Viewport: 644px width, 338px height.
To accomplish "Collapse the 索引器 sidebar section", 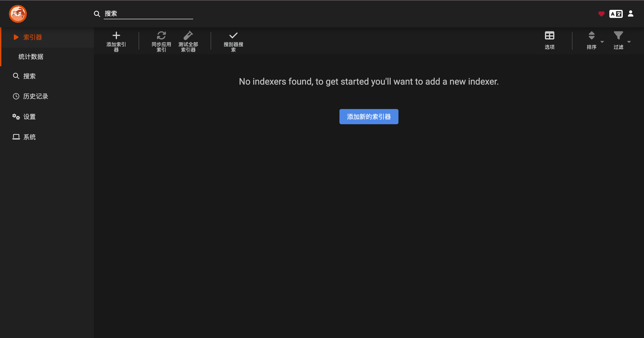I will pyautogui.click(x=32, y=37).
